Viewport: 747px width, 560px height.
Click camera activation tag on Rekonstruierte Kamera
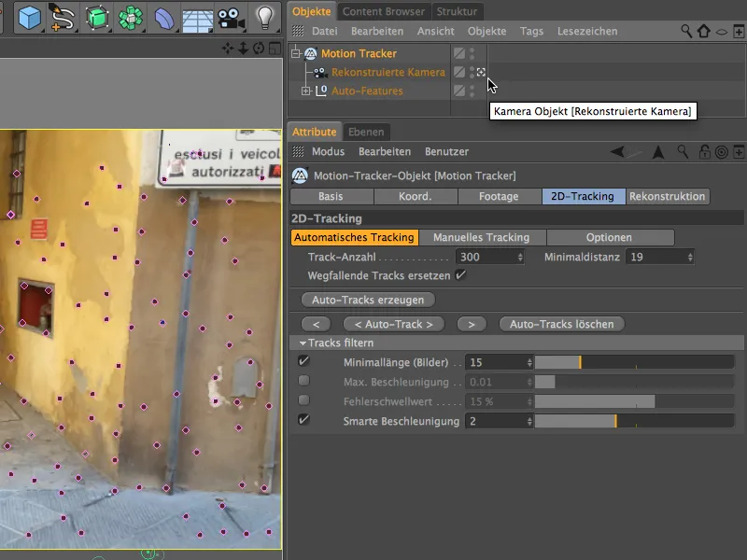tap(481, 72)
